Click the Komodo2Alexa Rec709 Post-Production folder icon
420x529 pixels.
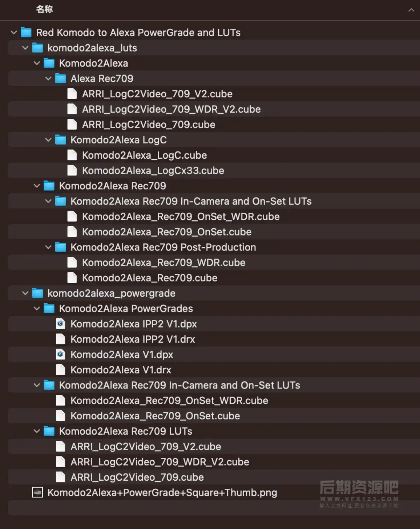61,247
